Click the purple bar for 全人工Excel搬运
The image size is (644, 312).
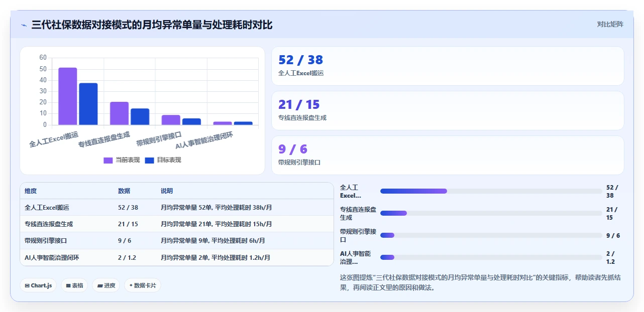(x=68, y=96)
